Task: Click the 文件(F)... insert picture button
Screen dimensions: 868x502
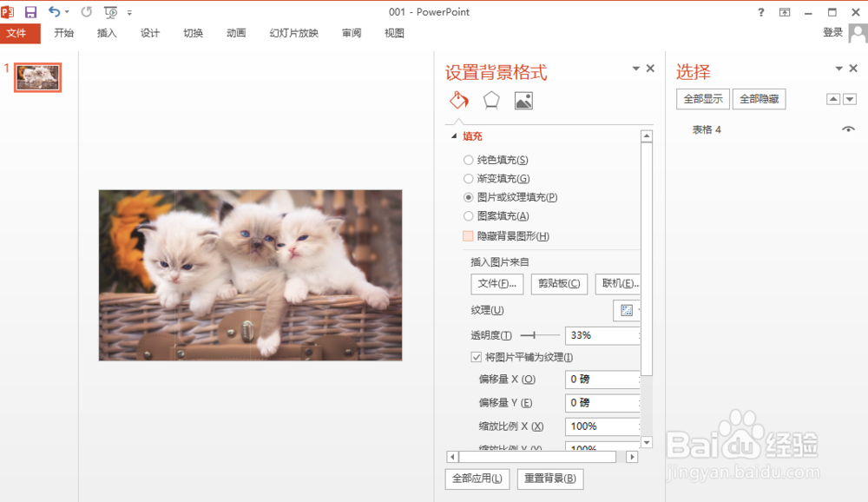Action: [x=497, y=284]
